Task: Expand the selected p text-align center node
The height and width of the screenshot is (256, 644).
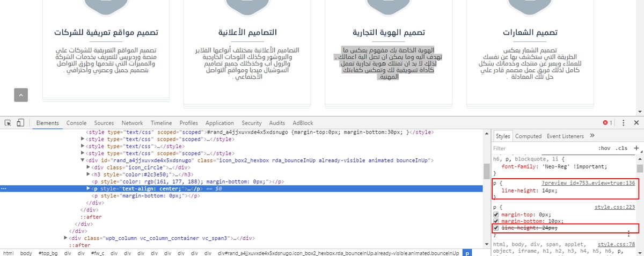Action: click(x=89, y=189)
